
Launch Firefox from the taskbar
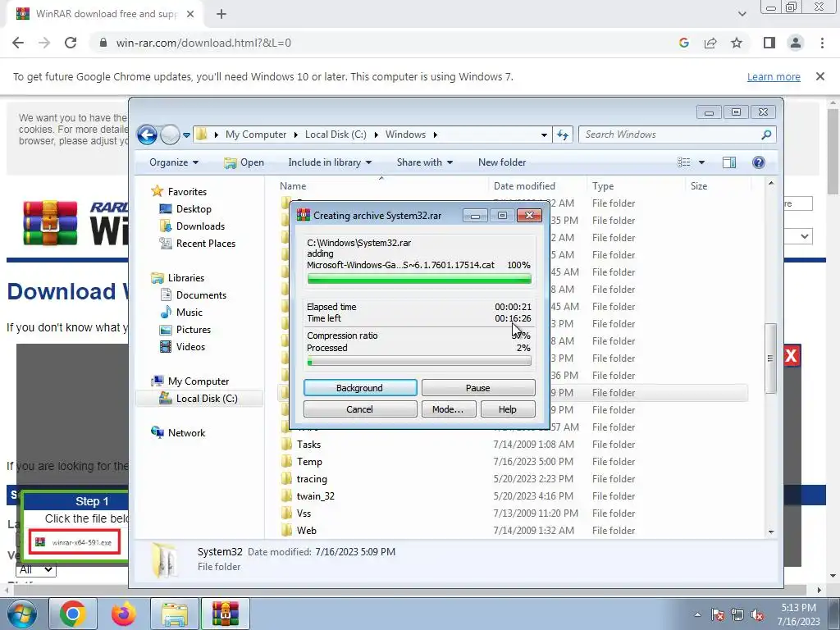124,614
